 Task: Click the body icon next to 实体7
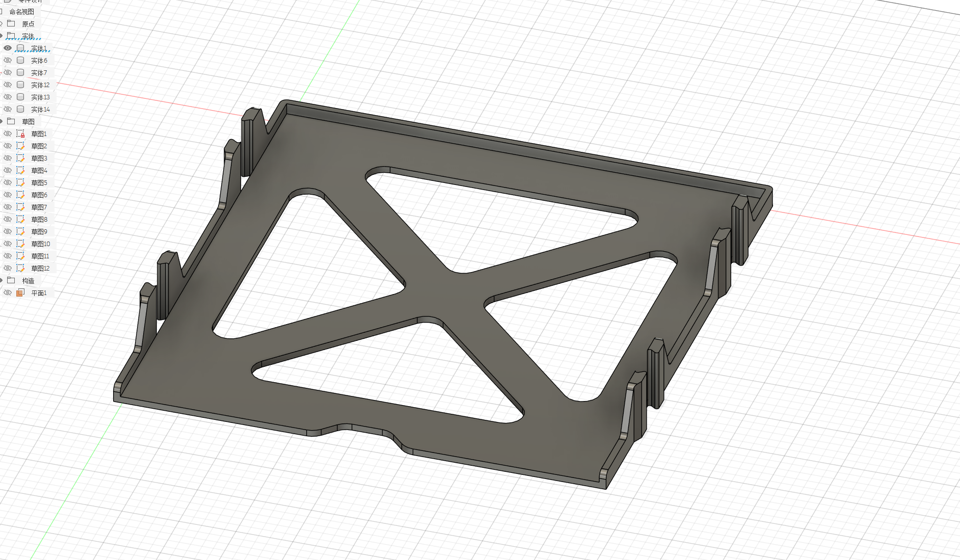tap(20, 72)
